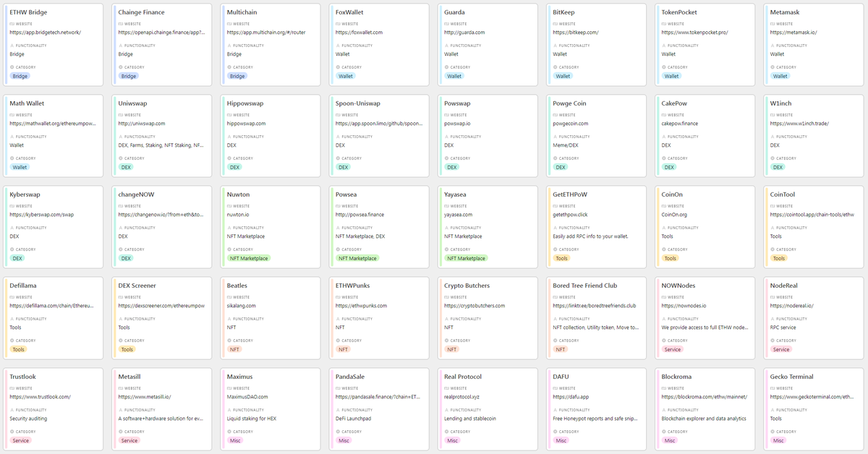Open the cakepow.finance link
The width and height of the screenshot is (868, 454).
click(x=679, y=124)
